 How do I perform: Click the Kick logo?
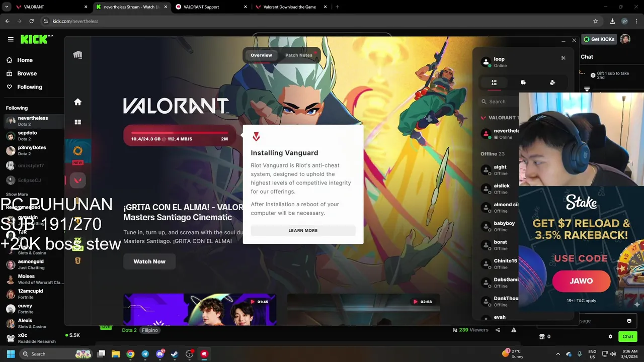tap(36, 39)
